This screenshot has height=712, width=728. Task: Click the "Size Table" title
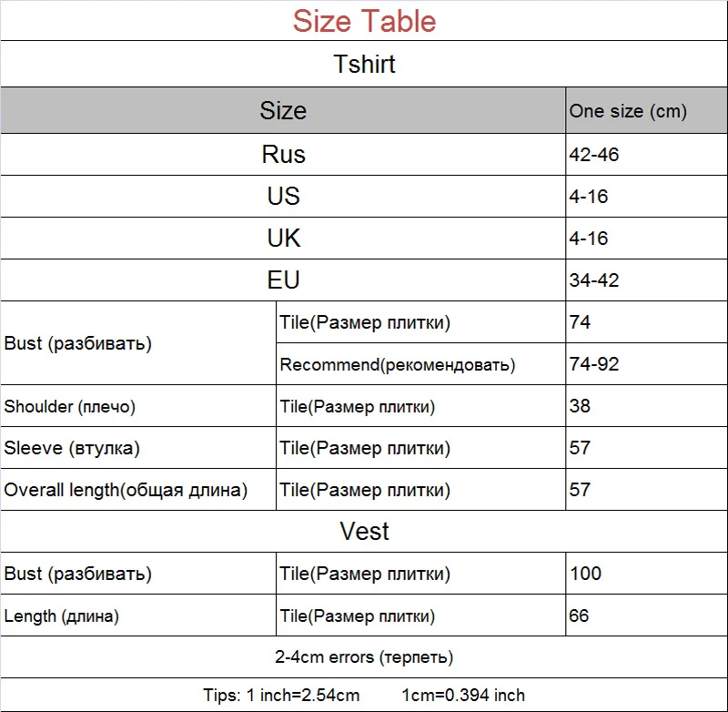364,21
